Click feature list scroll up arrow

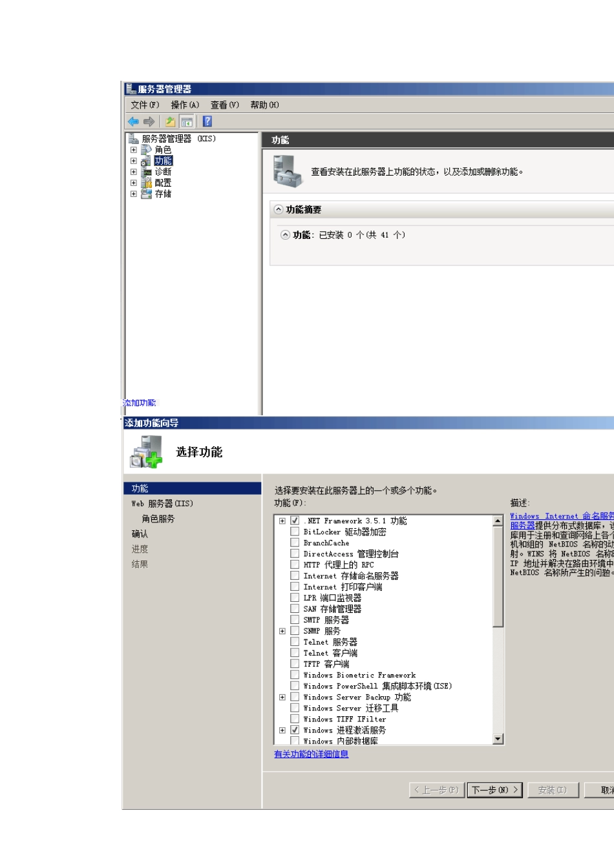(x=498, y=521)
